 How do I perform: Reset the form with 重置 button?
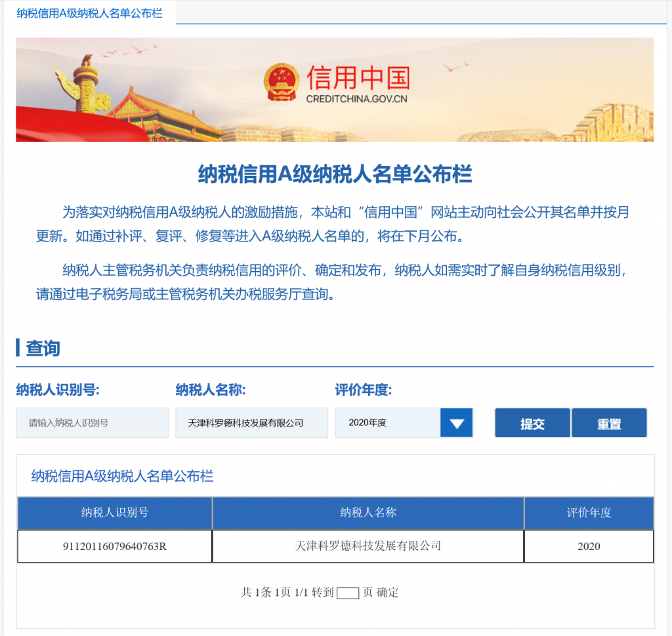click(609, 423)
